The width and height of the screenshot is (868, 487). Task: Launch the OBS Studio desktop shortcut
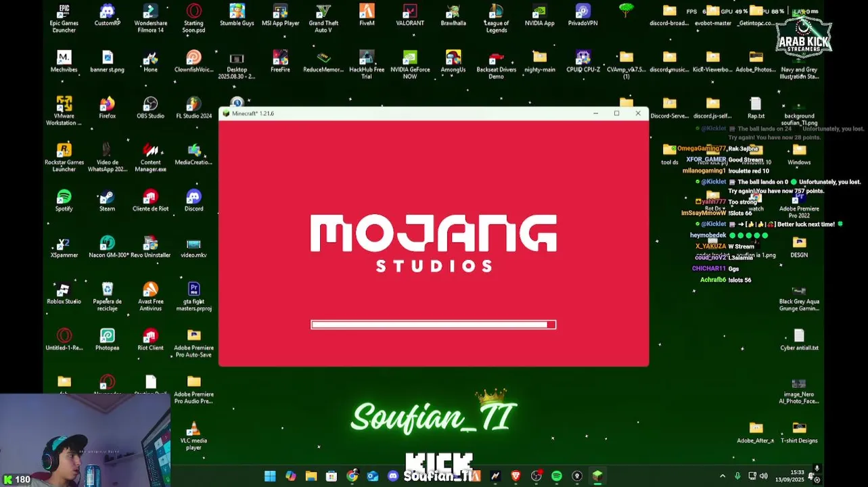tap(150, 108)
